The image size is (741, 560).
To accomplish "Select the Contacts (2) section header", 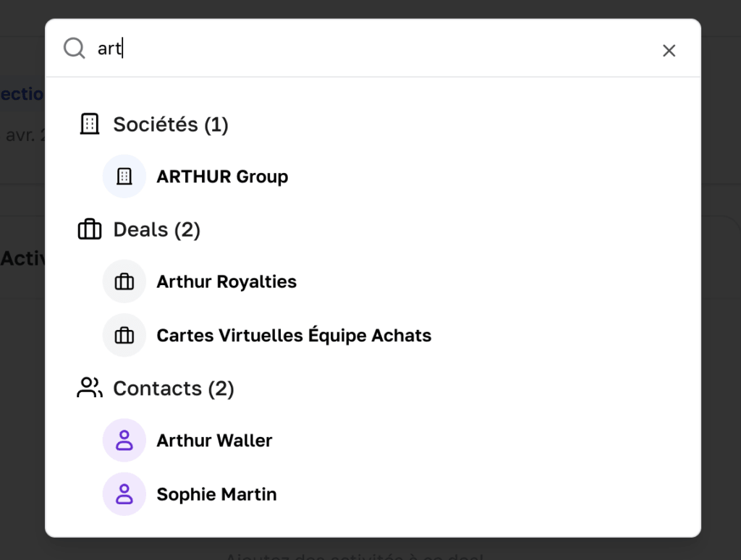I will coord(174,389).
